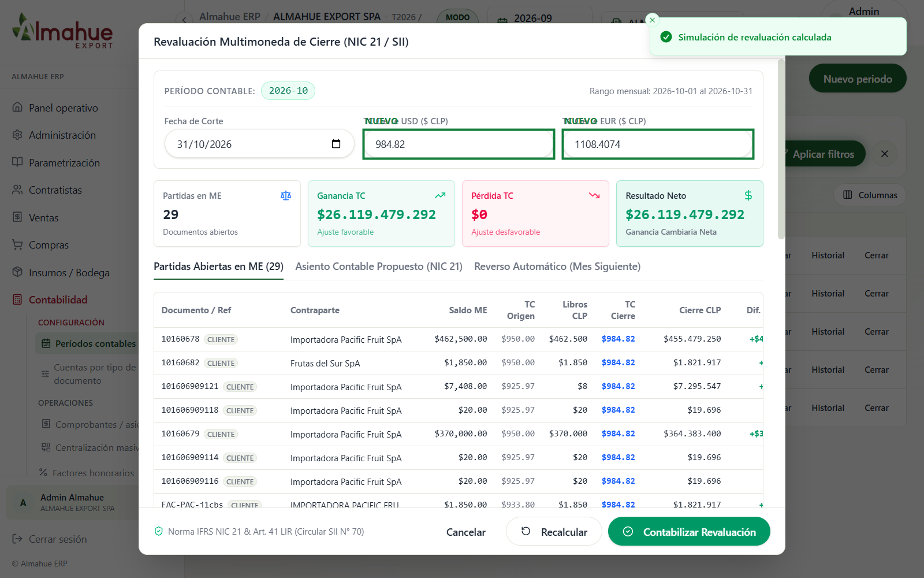Switch to Asiento Contable Propuesto tab
The height and width of the screenshot is (578, 924).
coord(379,266)
